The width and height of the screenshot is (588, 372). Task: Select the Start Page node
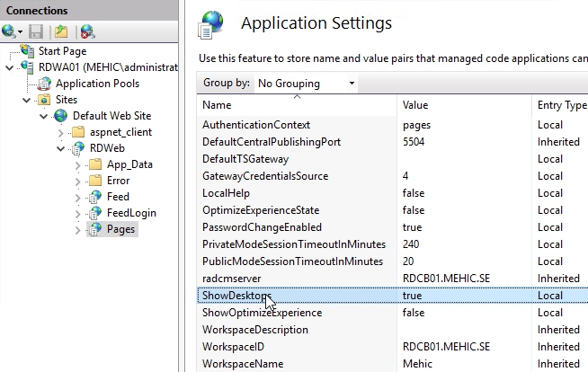tap(62, 52)
